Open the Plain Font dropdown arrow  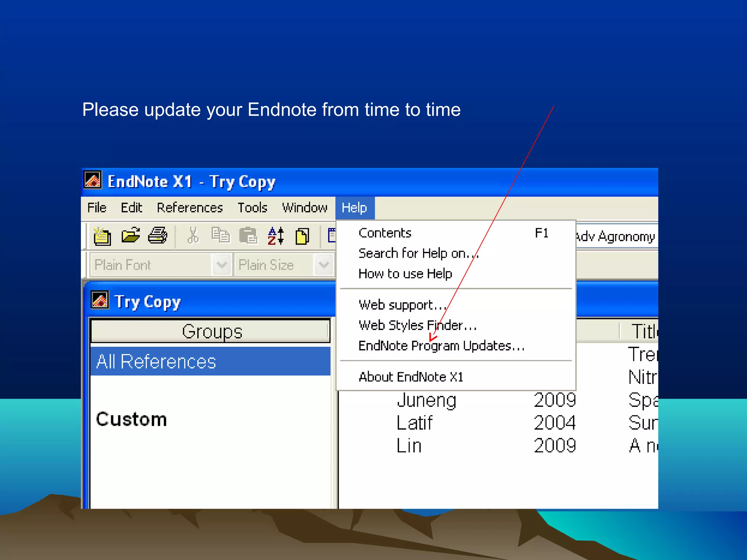pyautogui.click(x=222, y=265)
